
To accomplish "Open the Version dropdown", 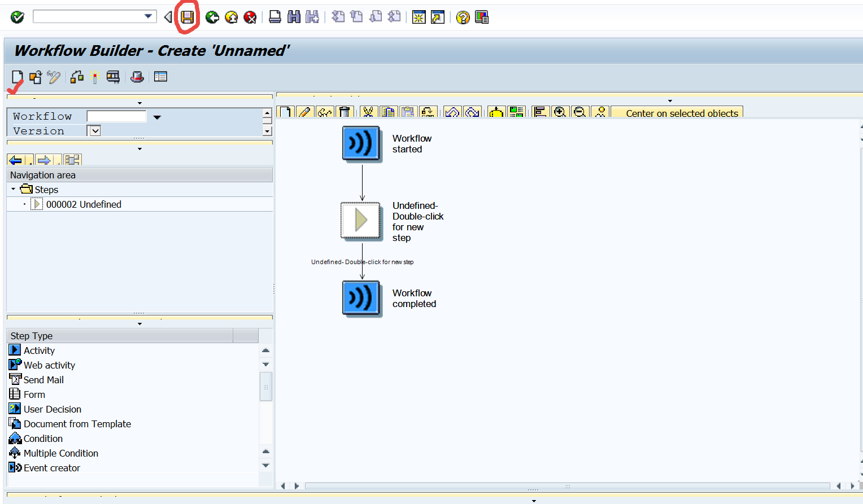I will click(x=95, y=131).
